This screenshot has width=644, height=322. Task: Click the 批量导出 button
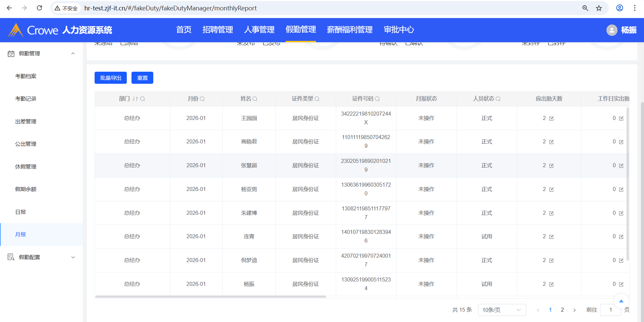[x=111, y=78]
